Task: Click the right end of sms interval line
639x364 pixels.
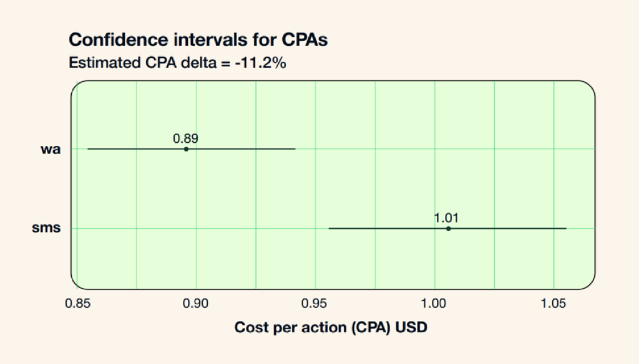Action: [x=566, y=228]
